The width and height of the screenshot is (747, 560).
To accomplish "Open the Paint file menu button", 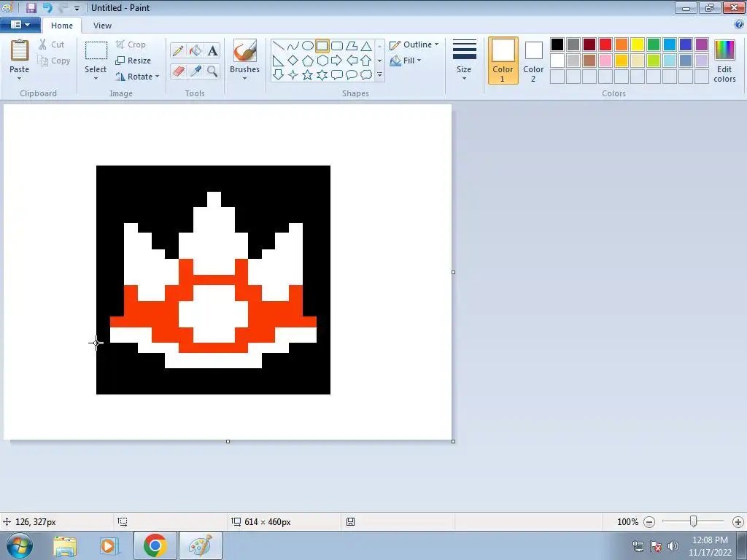I will pyautogui.click(x=20, y=25).
